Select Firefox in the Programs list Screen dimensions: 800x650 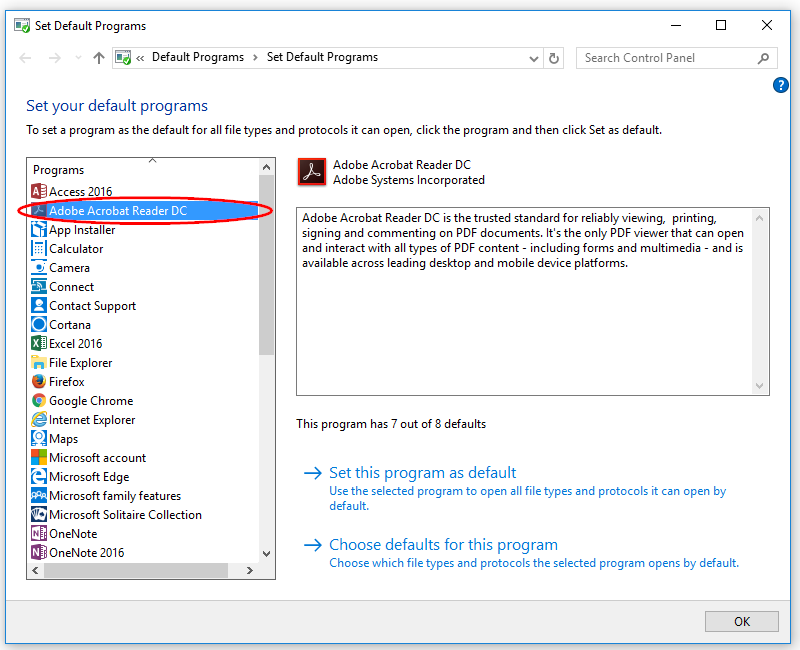coord(67,381)
